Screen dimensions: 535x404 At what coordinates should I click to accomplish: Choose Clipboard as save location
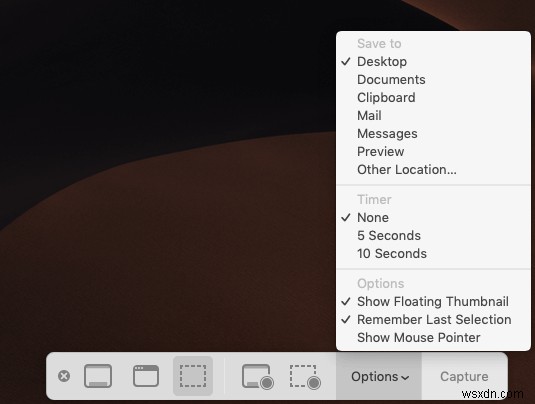point(433,98)
